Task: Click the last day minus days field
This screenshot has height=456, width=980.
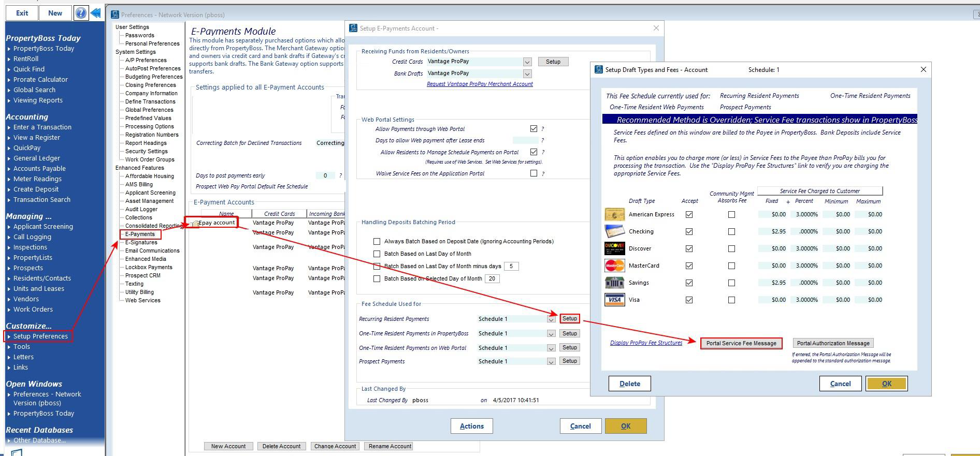Action: (511, 266)
